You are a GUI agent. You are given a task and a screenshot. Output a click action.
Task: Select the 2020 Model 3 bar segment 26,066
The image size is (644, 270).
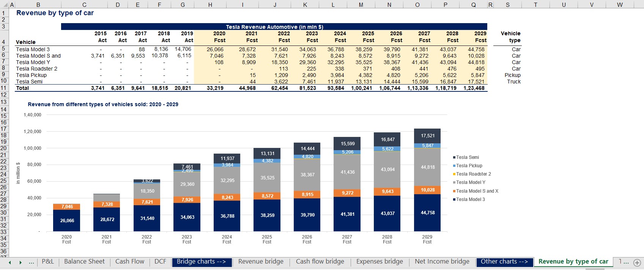tap(67, 221)
